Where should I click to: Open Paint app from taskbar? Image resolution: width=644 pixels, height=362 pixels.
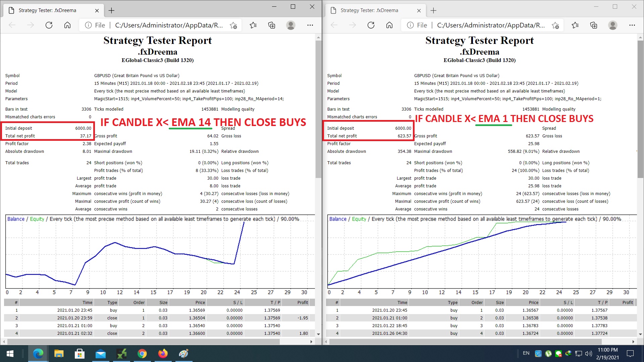click(183, 354)
